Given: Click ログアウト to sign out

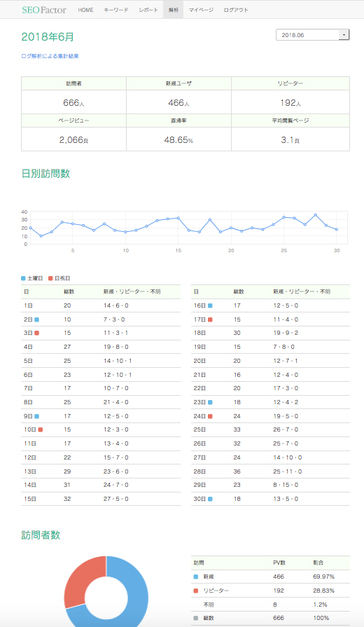Looking at the screenshot, I should click(x=236, y=10).
